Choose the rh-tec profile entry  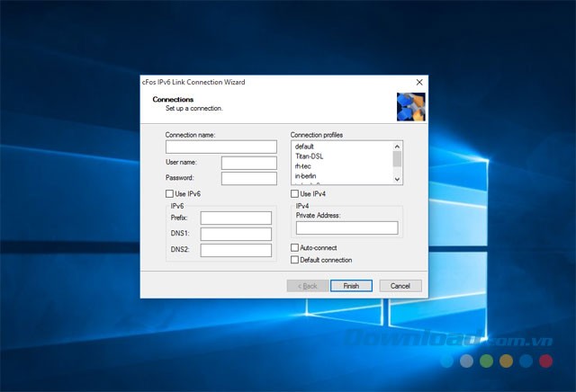click(303, 166)
